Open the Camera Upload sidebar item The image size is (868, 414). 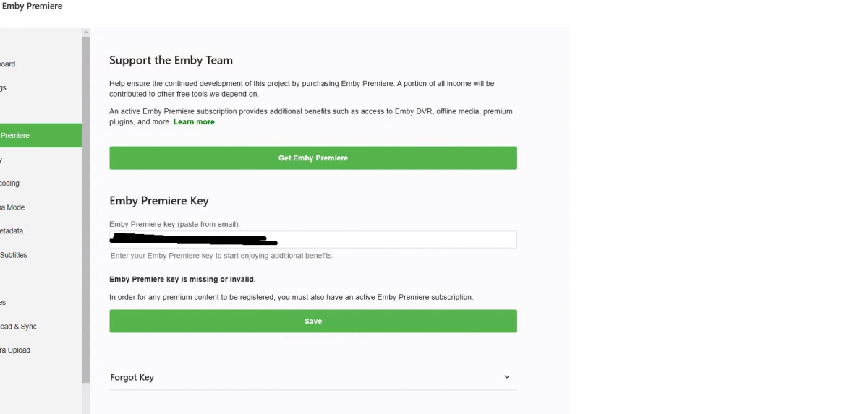point(15,350)
